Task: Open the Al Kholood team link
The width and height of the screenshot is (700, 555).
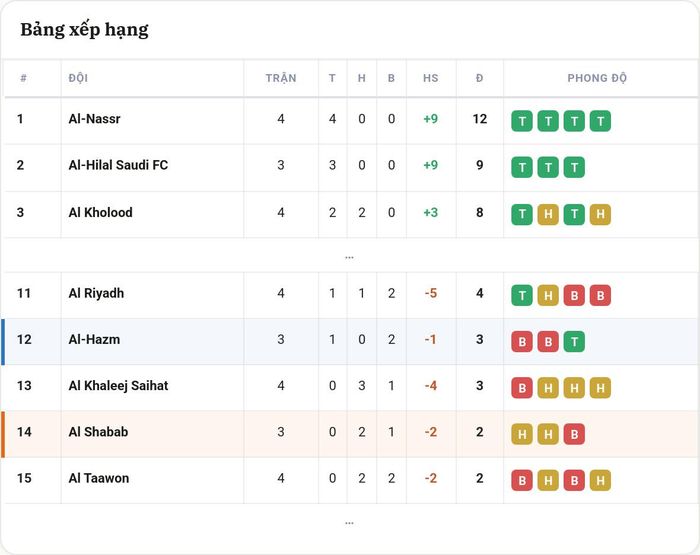Action: pos(100,213)
